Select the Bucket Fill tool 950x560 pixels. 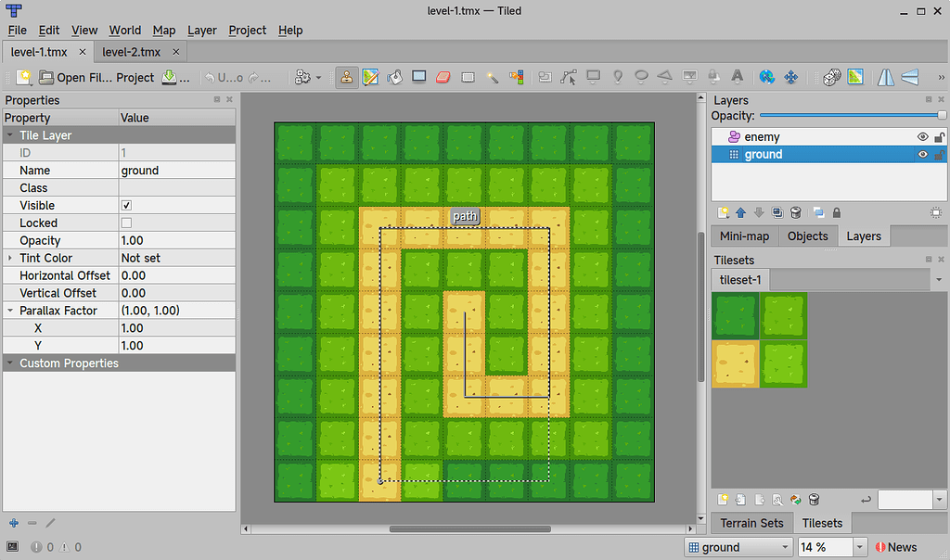(x=393, y=78)
